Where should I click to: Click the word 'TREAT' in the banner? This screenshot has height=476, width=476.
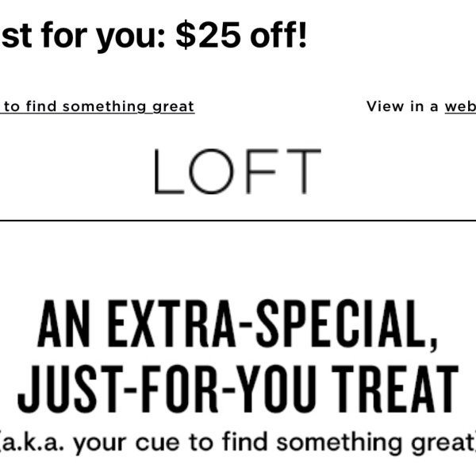pyautogui.click(x=395, y=389)
